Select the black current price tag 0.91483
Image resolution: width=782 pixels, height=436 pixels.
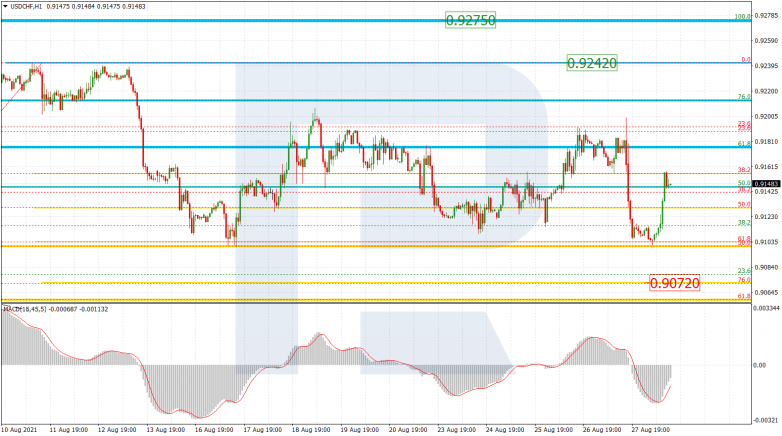(766, 184)
